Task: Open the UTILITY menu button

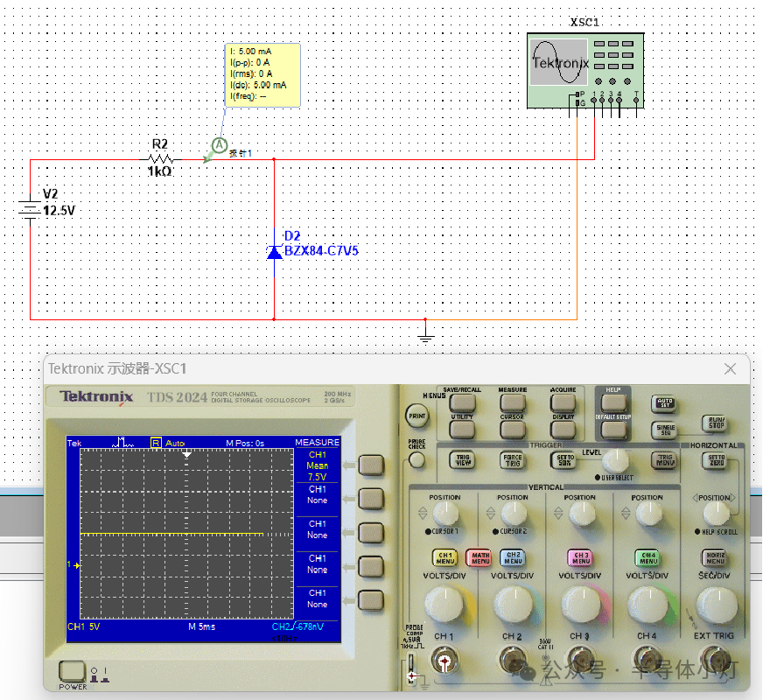Action: (x=462, y=430)
